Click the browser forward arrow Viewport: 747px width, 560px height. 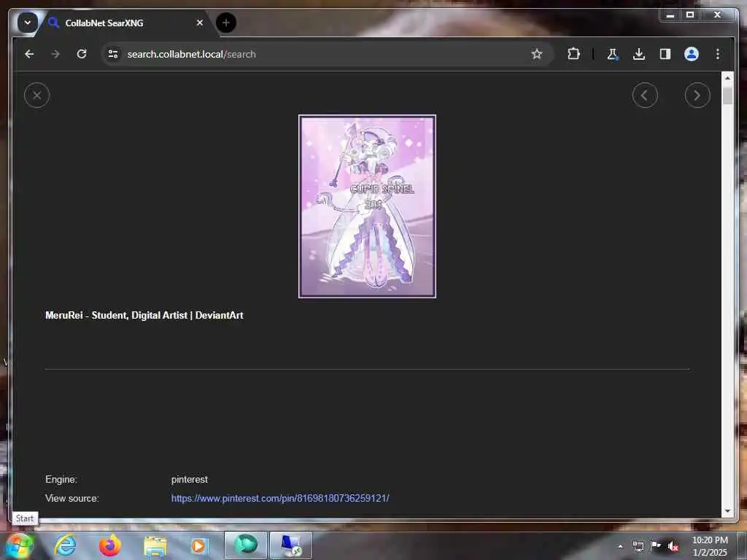[55, 54]
